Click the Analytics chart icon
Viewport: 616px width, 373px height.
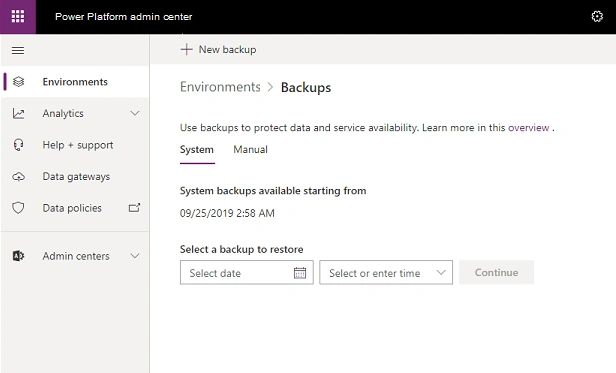point(18,114)
